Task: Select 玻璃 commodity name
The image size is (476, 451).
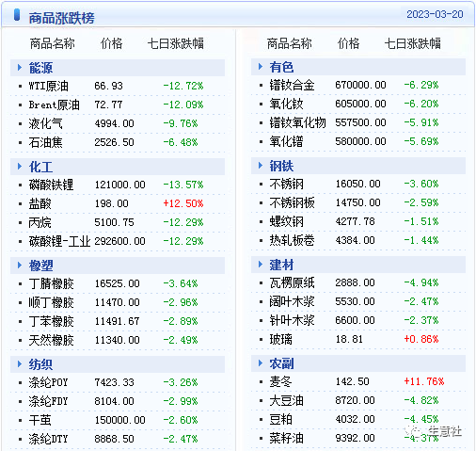Action: [x=280, y=339]
